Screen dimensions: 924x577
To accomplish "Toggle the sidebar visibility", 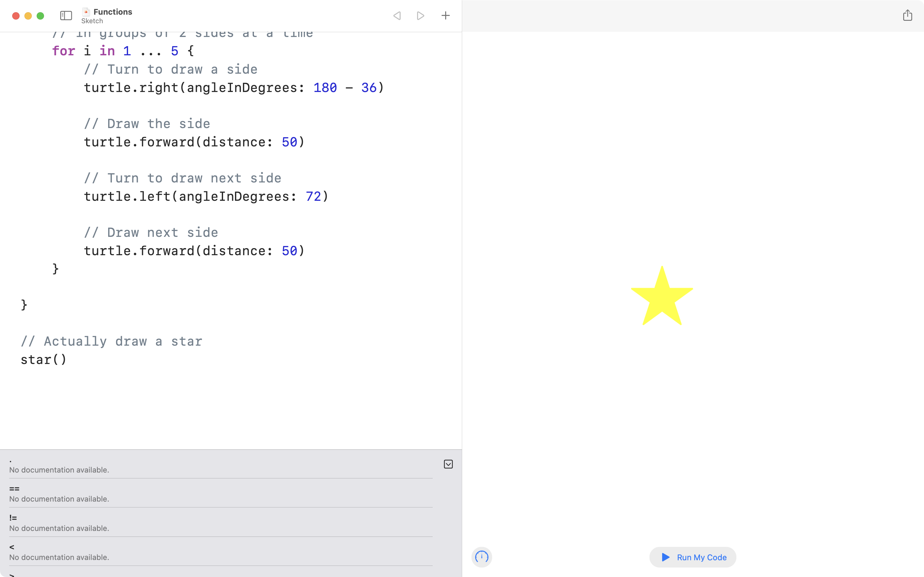I will (x=66, y=16).
